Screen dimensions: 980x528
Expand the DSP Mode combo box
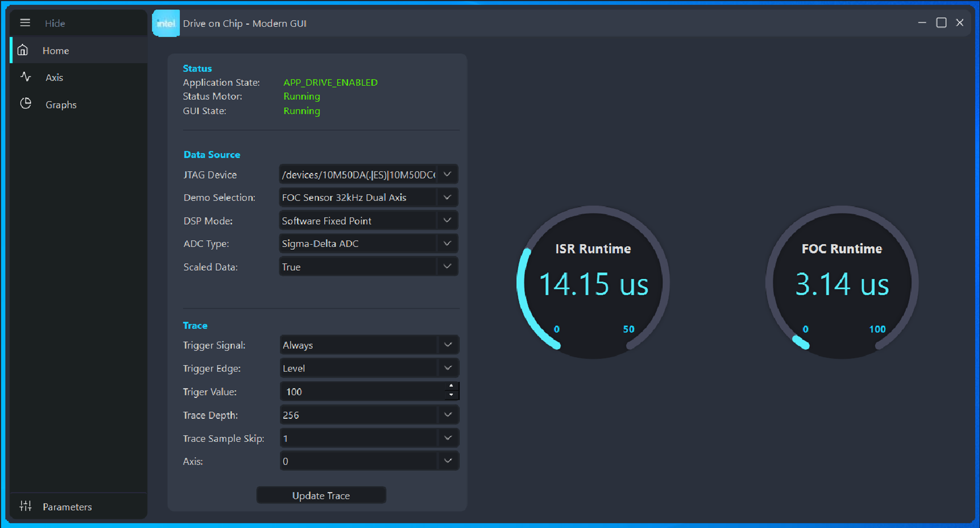coord(447,221)
